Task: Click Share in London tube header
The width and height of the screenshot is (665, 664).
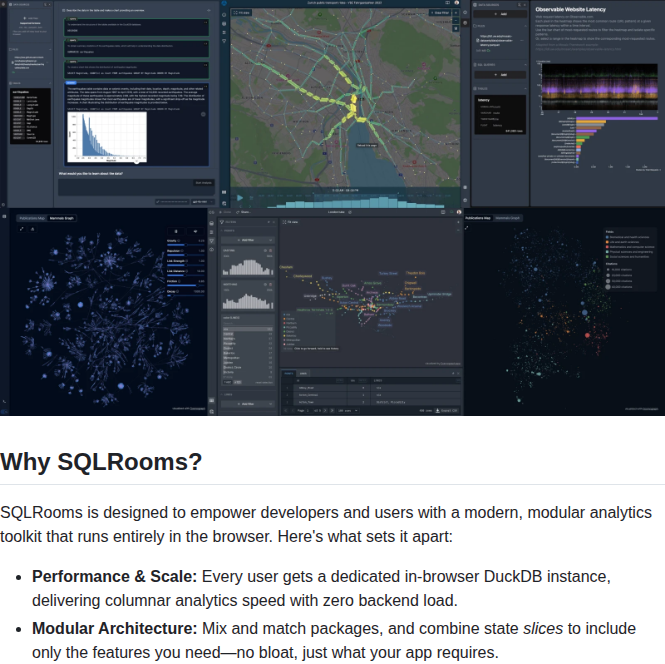Action: pos(243,212)
